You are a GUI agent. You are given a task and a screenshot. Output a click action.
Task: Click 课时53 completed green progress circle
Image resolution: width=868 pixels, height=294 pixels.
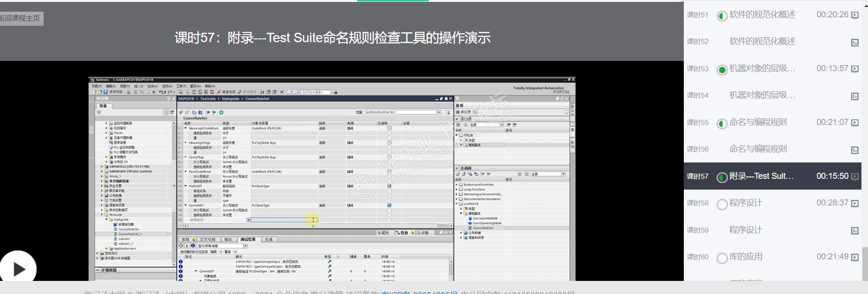click(x=722, y=70)
